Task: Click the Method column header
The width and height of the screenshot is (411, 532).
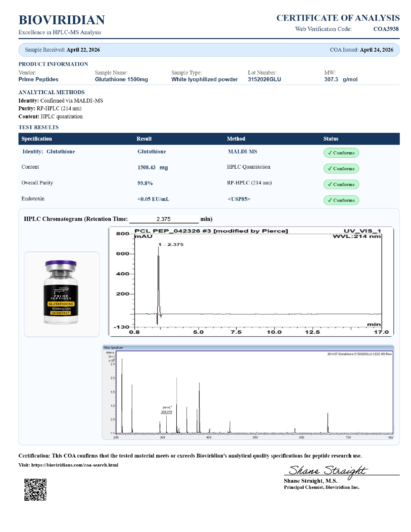Action: [x=236, y=139]
